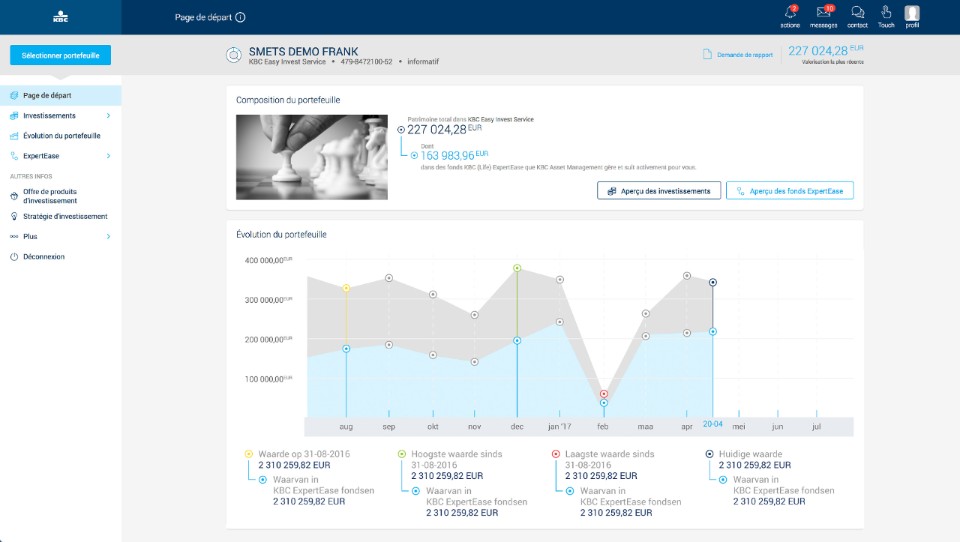Click the green marker icon beside Hoogste waarde sinds
This screenshot has width=960, height=542.
[x=402, y=454]
